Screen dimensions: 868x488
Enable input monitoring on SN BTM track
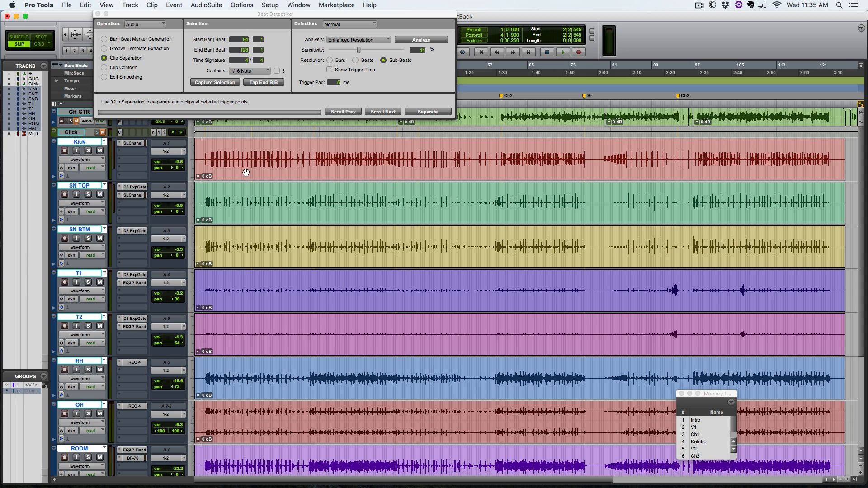76,238
